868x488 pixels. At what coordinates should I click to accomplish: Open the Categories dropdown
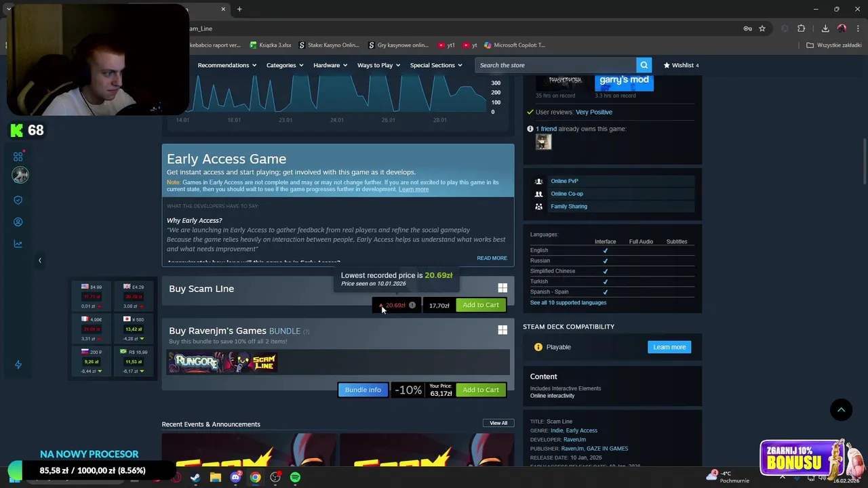coord(285,65)
